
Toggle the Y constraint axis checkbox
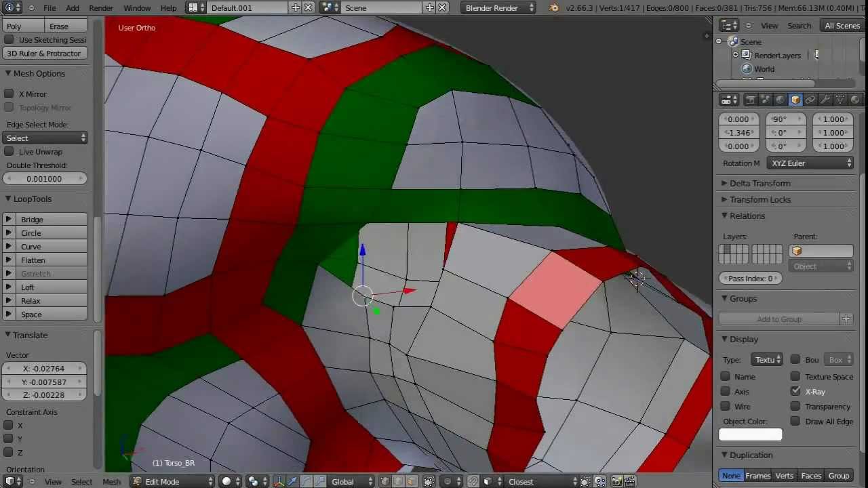(x=9, y=439)
